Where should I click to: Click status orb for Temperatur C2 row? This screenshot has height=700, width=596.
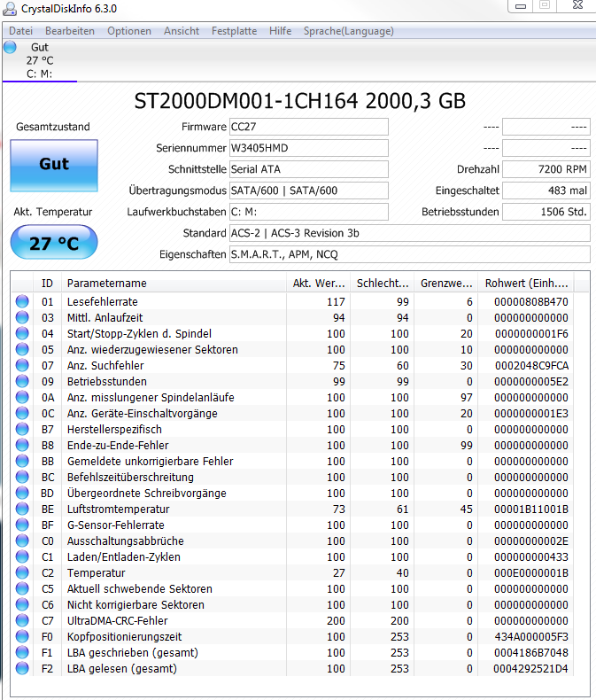pos(22,572)
